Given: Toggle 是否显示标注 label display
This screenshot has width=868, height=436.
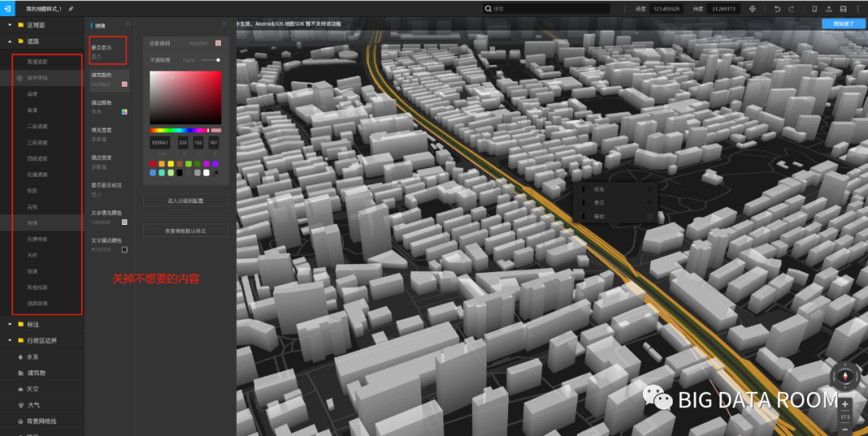Looking at the screenshot, I should point(109,189).
